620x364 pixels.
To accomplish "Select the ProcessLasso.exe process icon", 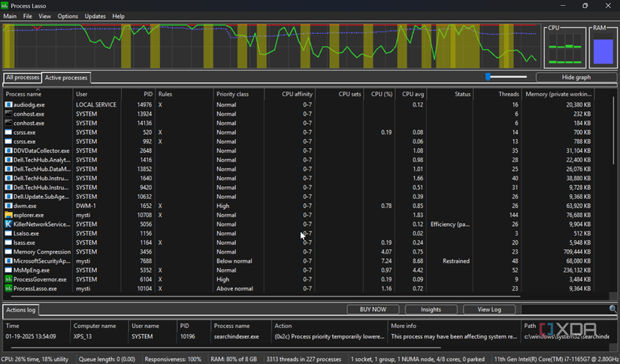I will point(8,288).
